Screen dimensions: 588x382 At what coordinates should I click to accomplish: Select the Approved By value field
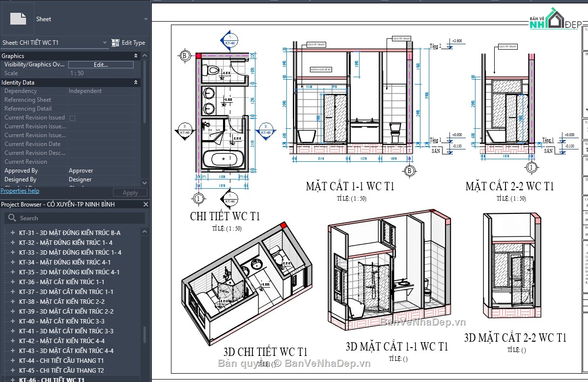point(101,171)
